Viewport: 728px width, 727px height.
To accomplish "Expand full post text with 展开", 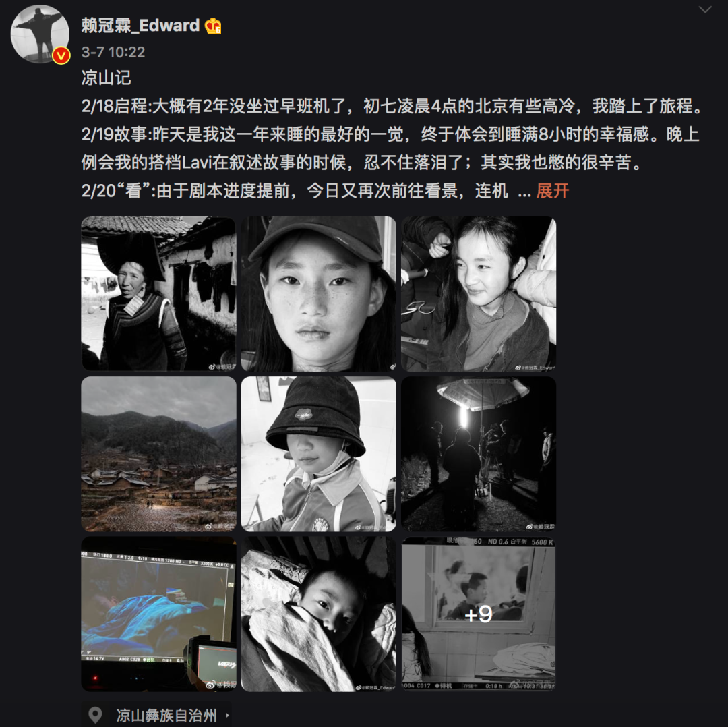I will (x=553, y=191).
